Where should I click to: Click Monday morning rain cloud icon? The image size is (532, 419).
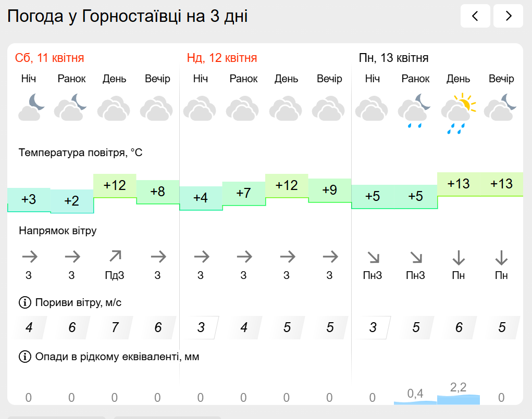click(415, 110)
